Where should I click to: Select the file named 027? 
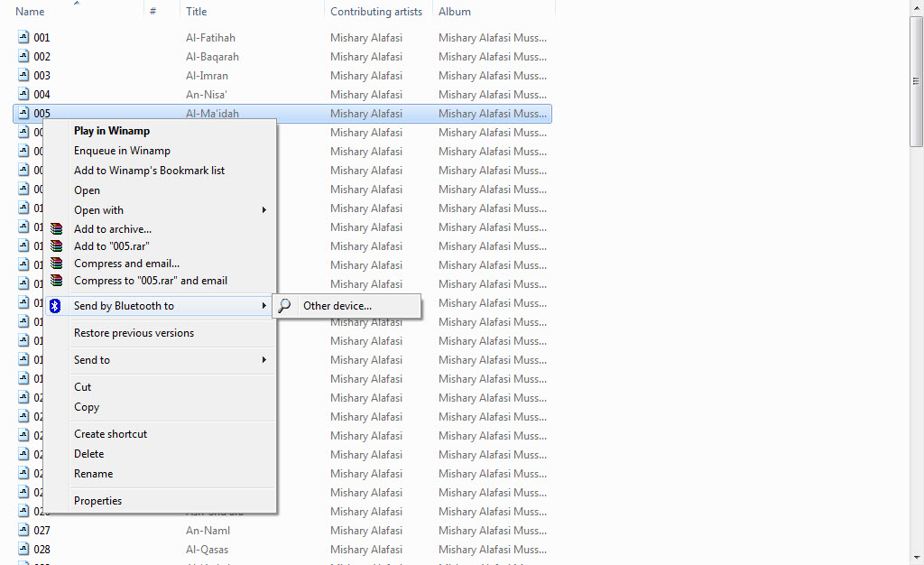pyautogui.click(x=42, y=530)
